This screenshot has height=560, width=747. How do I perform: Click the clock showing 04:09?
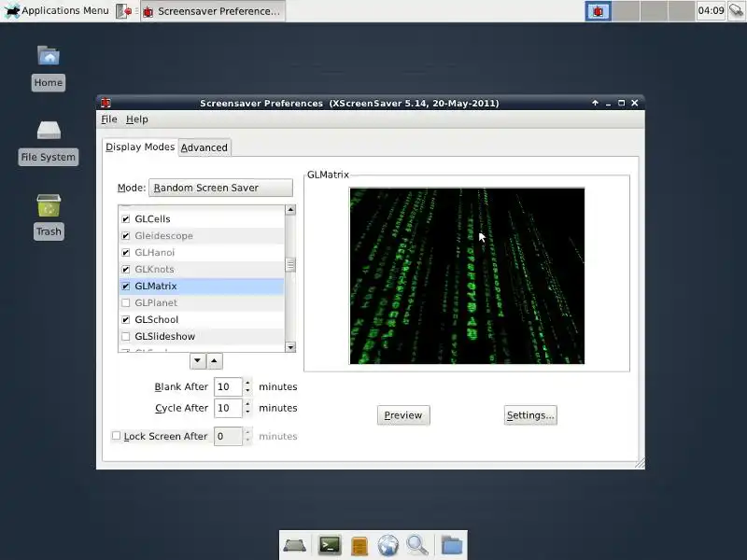click(711, 10)
